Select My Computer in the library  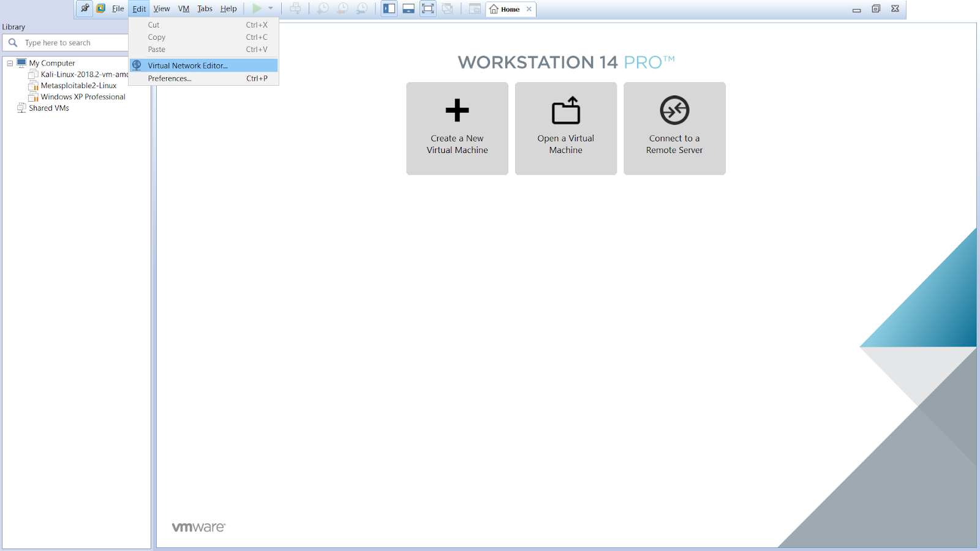(x=52, y=63)
